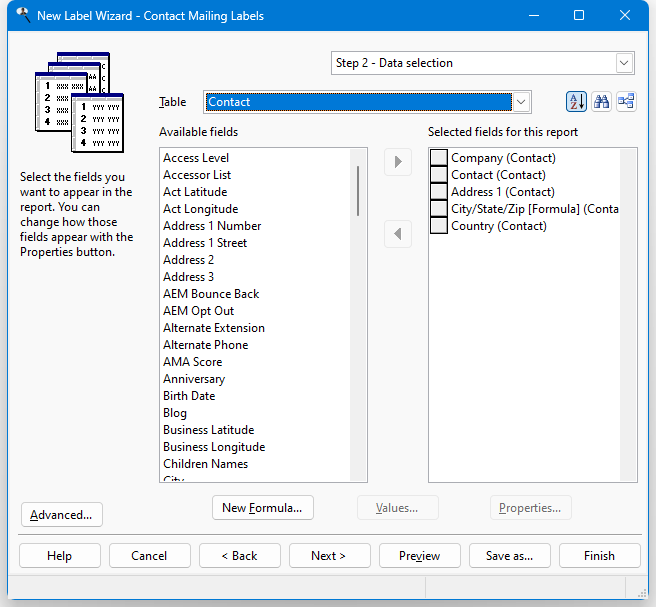The width and height of the screenshot is (656, 607).
Task: Select 'Contact (Contact)' label in selected fields
Action: [498, 175]
